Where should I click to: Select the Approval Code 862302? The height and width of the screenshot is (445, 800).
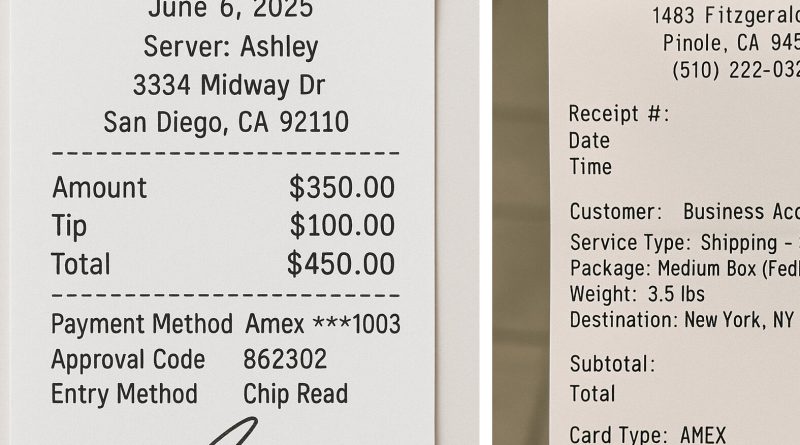pos(285,359)
